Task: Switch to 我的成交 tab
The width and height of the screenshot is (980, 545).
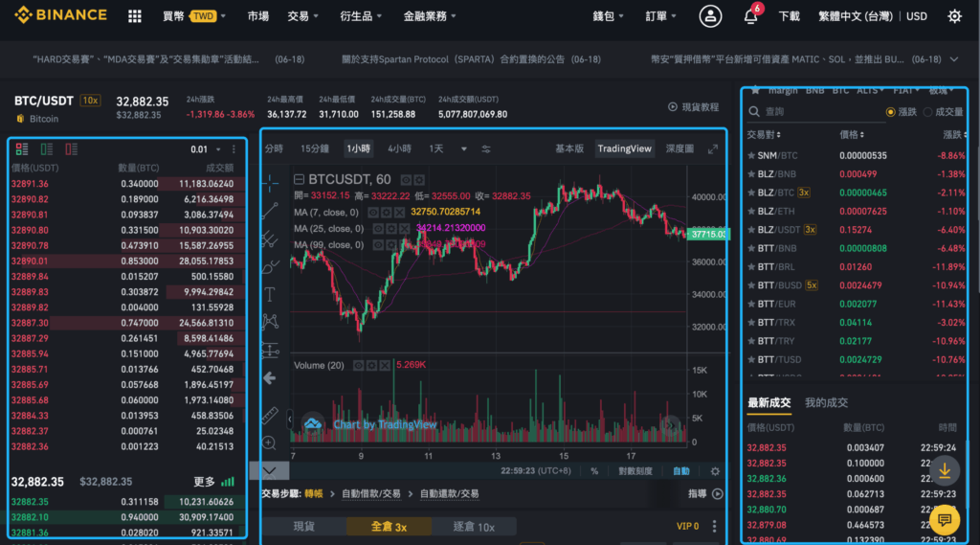Action: click(x=826, y=403)
